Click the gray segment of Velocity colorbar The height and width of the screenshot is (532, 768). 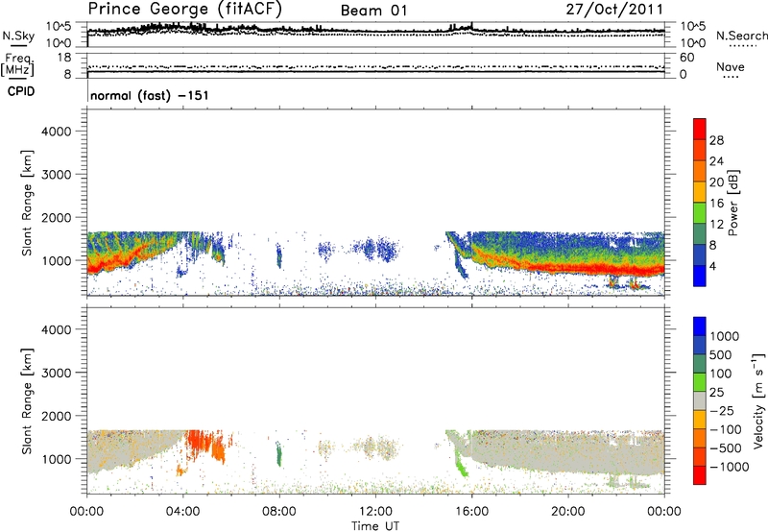coord(700,401)
